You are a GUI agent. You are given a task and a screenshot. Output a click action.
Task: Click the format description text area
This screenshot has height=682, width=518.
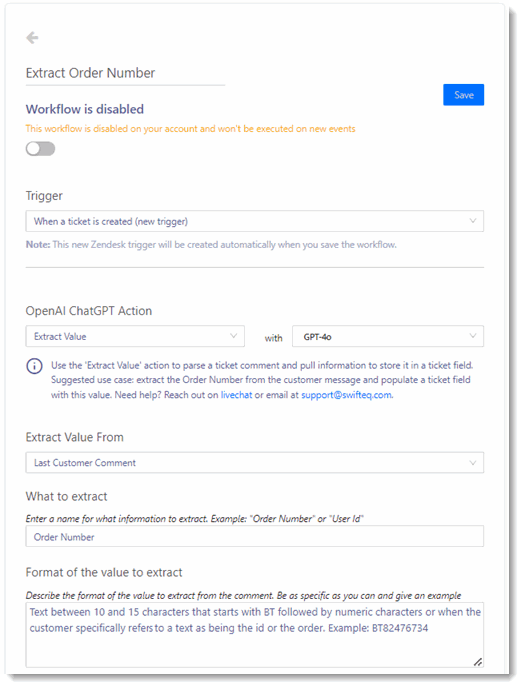254,635
